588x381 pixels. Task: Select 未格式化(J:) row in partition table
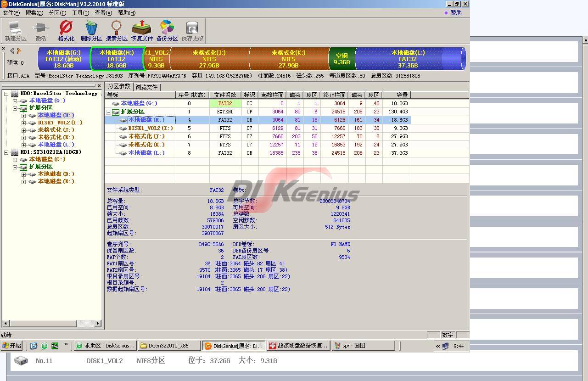257,136
